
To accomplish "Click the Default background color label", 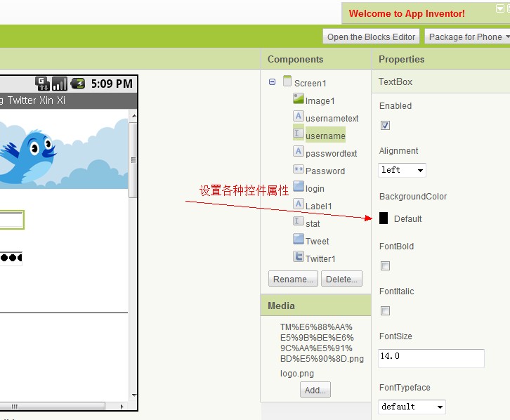I will pyautogui.click(x=408, y=218).
